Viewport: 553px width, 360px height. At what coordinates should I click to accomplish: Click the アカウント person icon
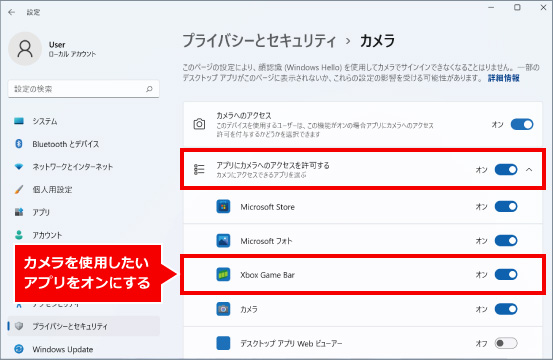point(19,235)
